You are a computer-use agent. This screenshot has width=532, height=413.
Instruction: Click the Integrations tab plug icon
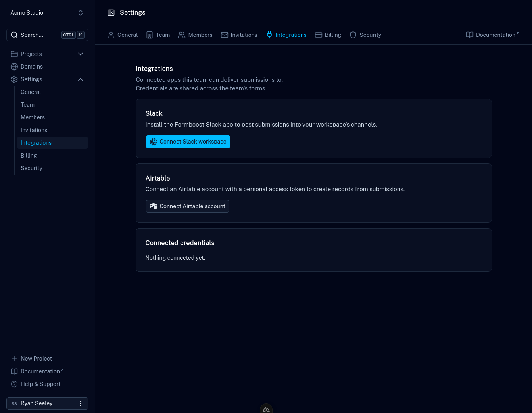click(x=269, y=35)
